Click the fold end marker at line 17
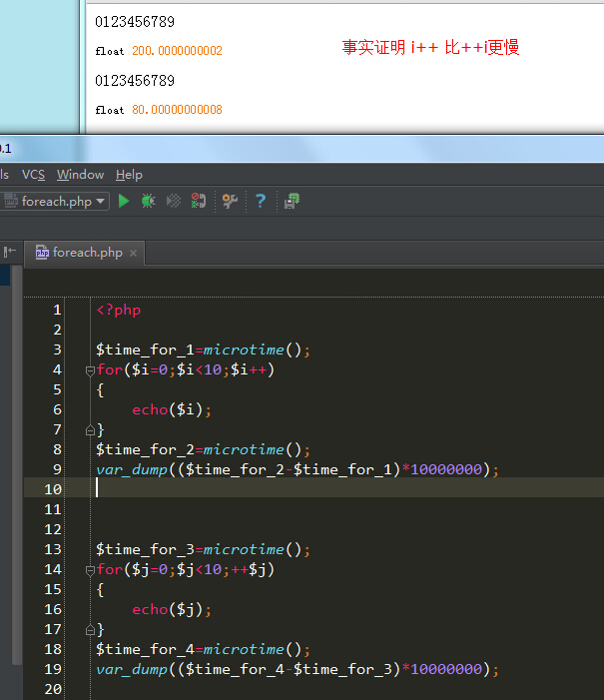 [90, 630]
